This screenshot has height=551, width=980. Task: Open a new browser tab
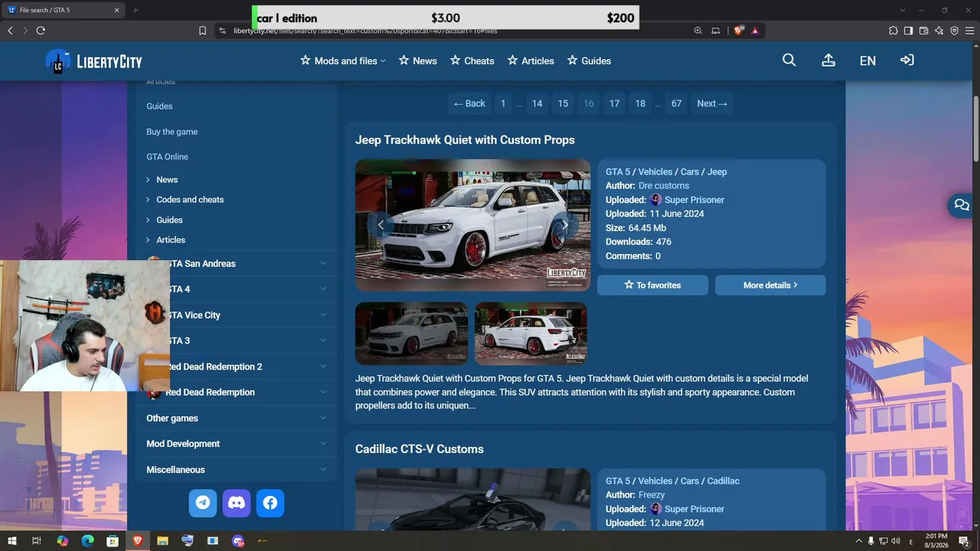tap(136, 10)
